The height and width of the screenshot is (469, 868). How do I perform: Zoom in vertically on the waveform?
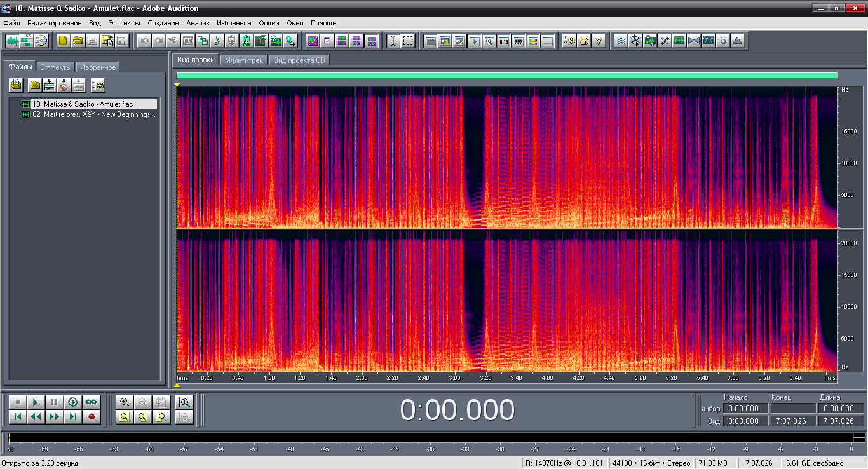(184, 402)
